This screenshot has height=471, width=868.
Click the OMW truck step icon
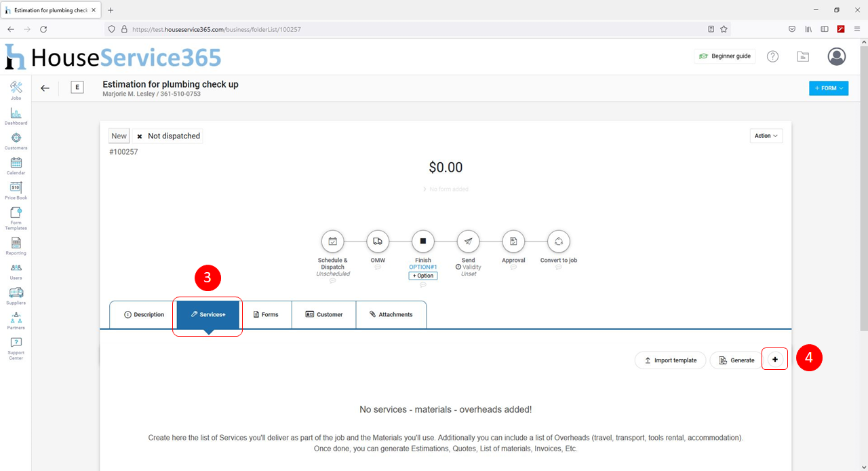pos(378,241)
